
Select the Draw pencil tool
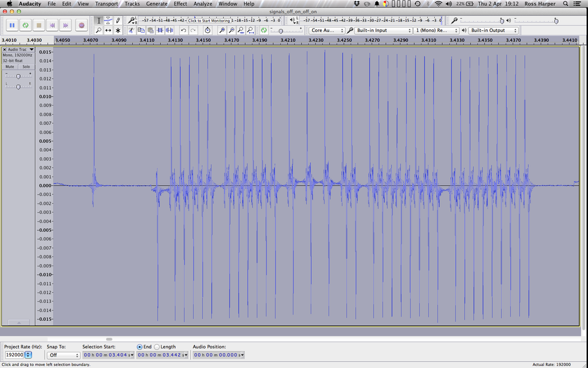[x=118, y=21]
